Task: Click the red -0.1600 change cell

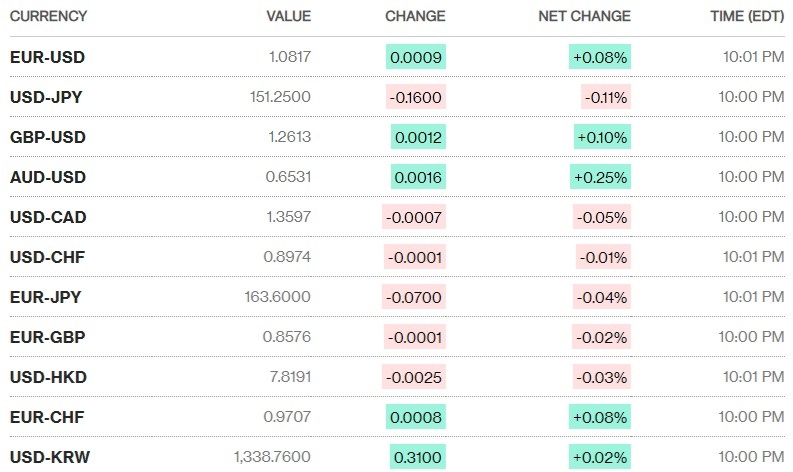Action: click(x=416, y=97)
